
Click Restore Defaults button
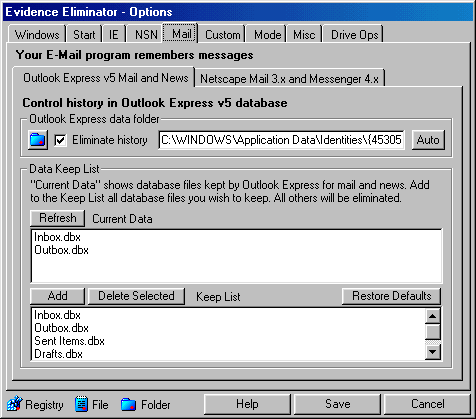pyautogui.click(x=392, y=296)
